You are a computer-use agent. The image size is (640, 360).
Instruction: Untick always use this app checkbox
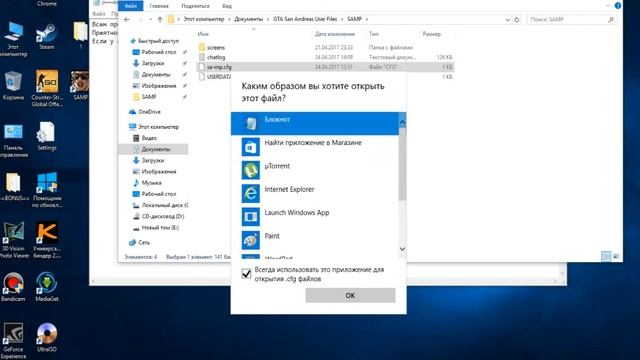click(246, 273)
